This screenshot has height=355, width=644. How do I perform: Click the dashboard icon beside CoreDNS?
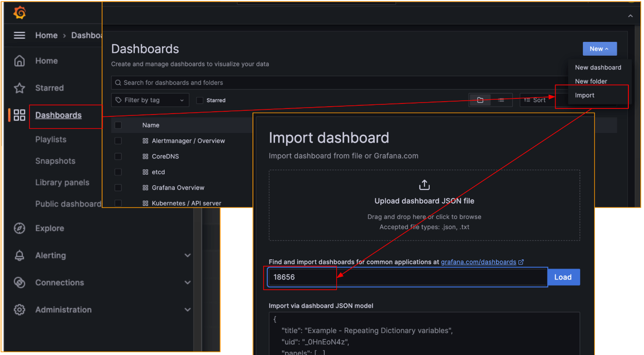pos(145,156)
